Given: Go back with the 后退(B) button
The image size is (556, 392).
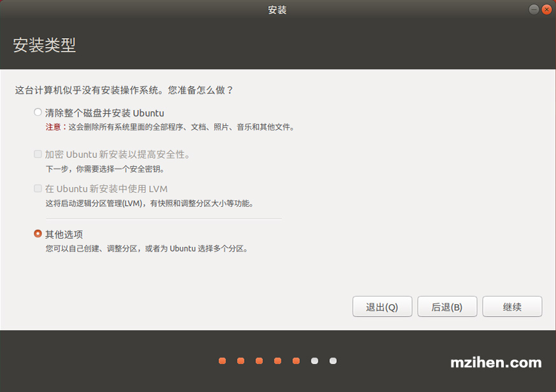Looking at the screenshot, I should coord(447,307).
